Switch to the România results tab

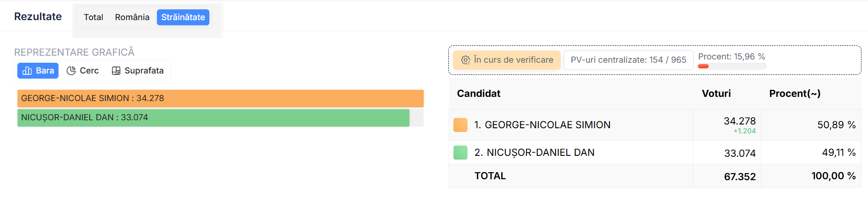132,17
